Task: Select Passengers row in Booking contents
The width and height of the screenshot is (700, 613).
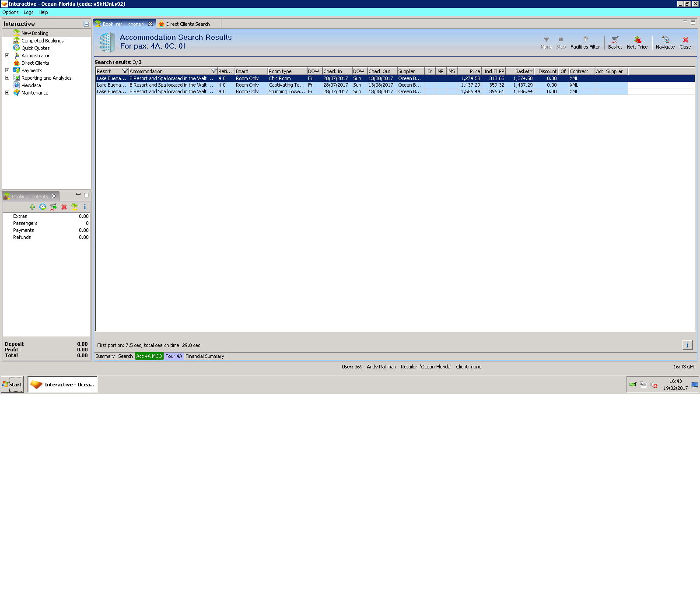Action: (x=46, y=223)
